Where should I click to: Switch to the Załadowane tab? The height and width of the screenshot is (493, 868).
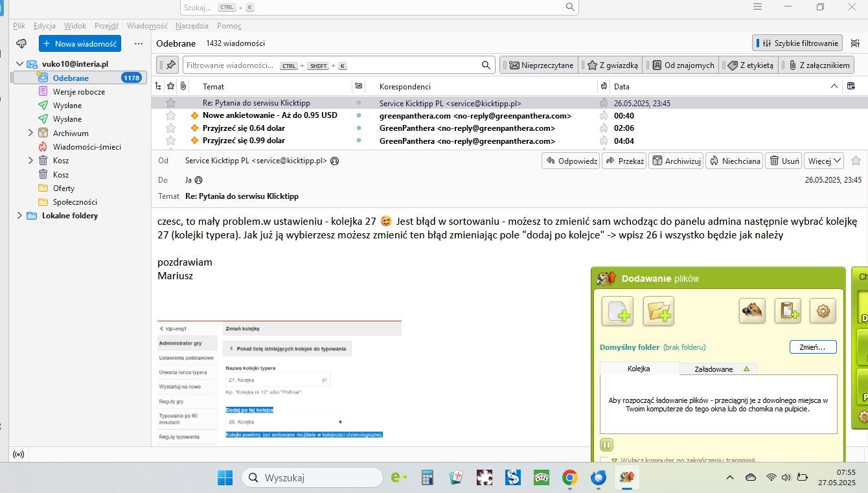click(718, 369)
